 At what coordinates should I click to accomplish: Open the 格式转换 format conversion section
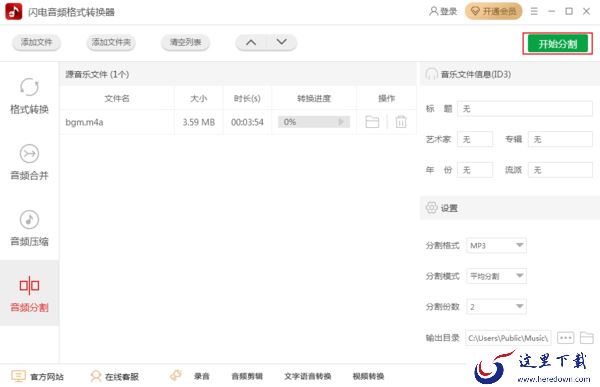pos(29,96)
